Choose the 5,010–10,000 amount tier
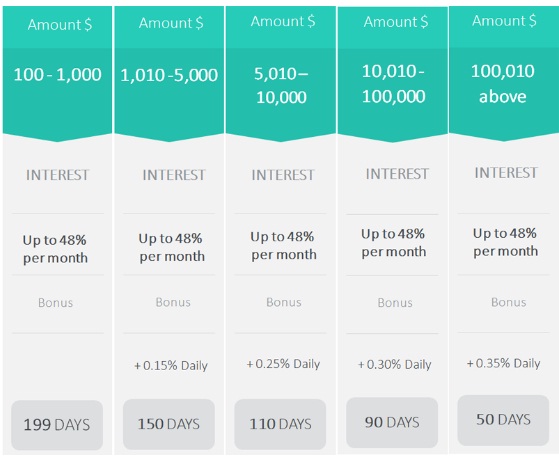Image resolution: width=559 pixels, height=457 pixels. (281, 86)
